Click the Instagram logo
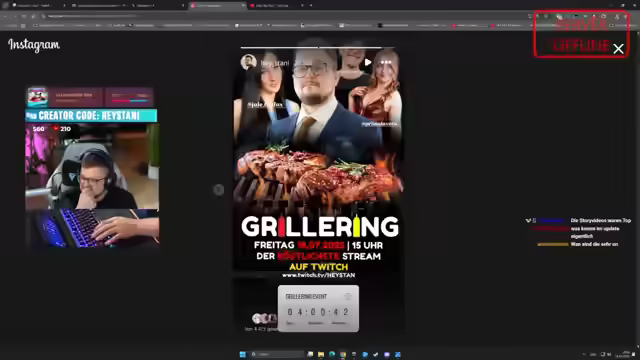This screenshot has width=640, height=360. tap(34, 45)
